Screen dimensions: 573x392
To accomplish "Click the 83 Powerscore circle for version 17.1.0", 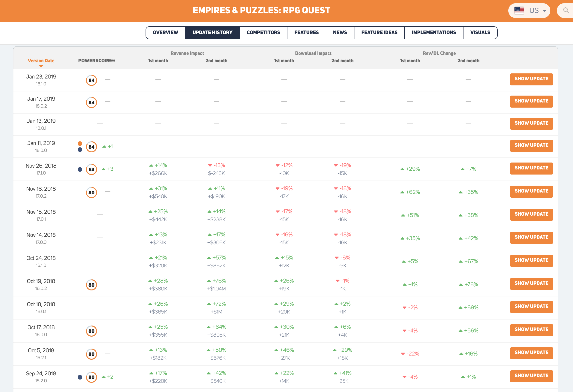I will coord(91,169).
